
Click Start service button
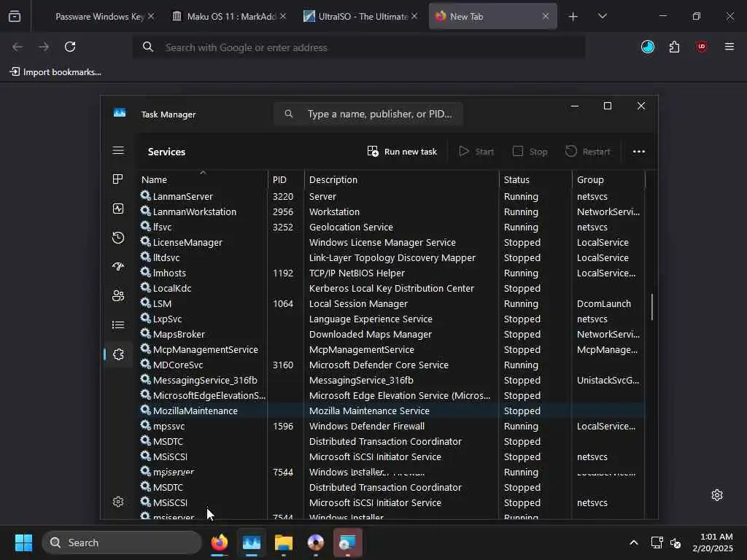(x=476, y=152)
